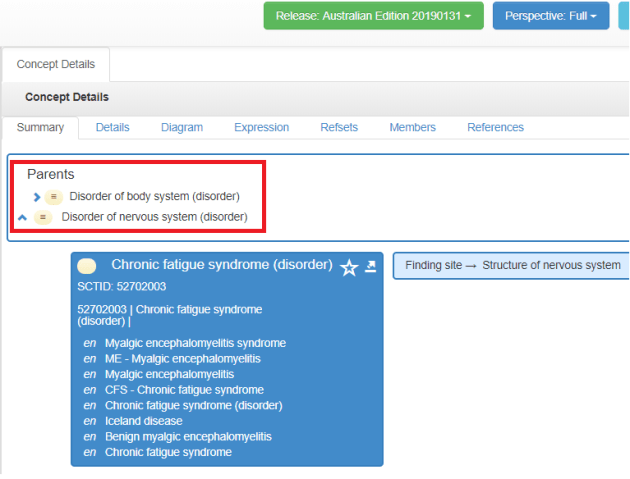Click Disorder of body system (disorder) link
This screenshot has width=630, height=479.
(154, 196)
